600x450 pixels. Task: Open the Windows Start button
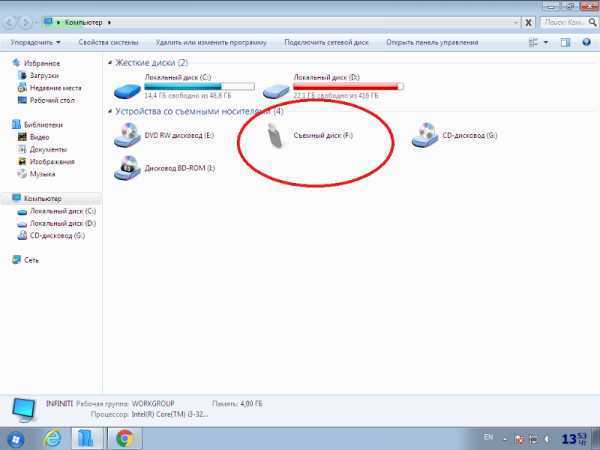click(x=16, y=439)
